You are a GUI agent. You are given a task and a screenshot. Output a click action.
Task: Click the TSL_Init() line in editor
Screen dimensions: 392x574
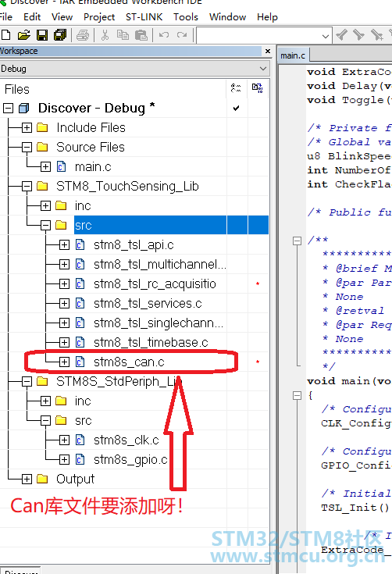pos(355,508)
